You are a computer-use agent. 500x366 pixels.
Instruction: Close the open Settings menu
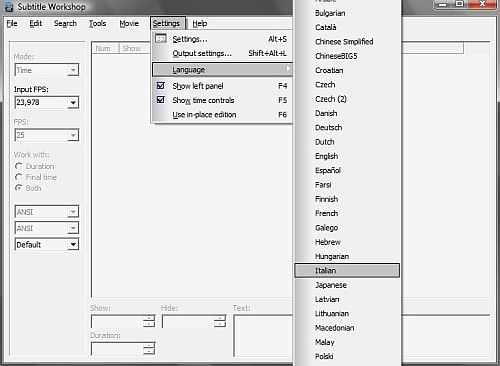point(167,23)
